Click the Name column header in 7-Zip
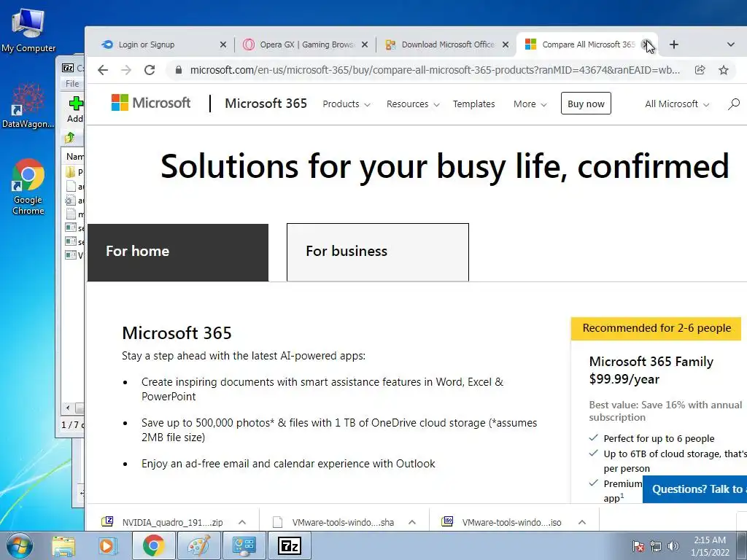 click(75, 157)
